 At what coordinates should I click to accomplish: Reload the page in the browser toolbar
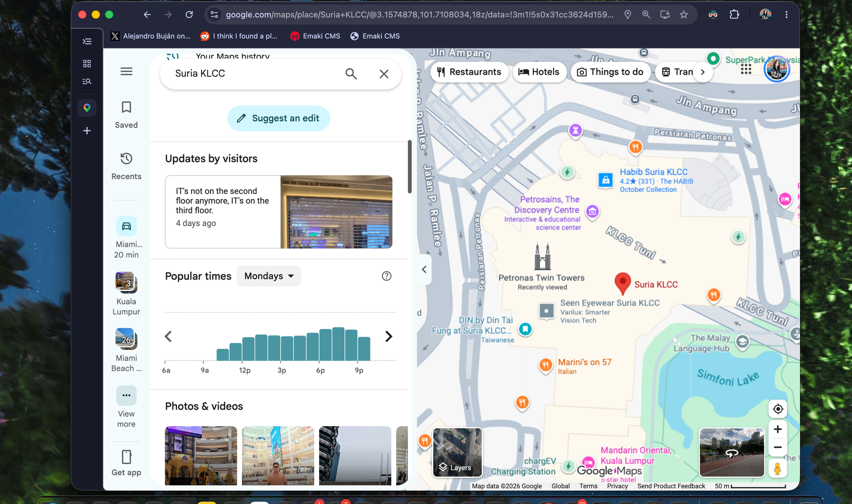190,14
